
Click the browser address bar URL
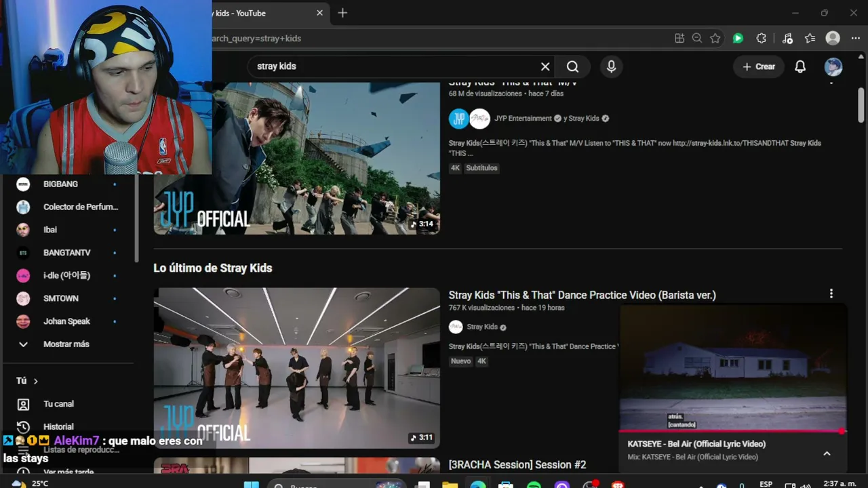pyautogui.click(x=258, y=39)
